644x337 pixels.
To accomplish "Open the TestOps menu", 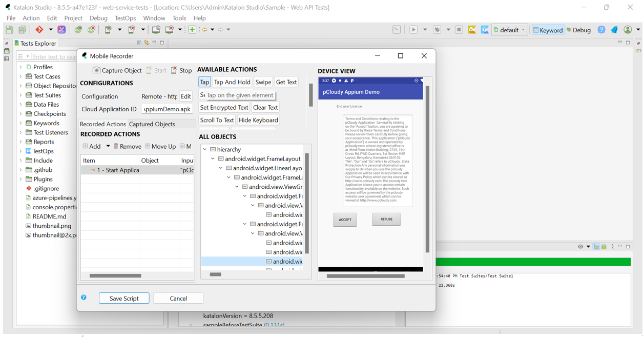I will click(x=125, y=18).
